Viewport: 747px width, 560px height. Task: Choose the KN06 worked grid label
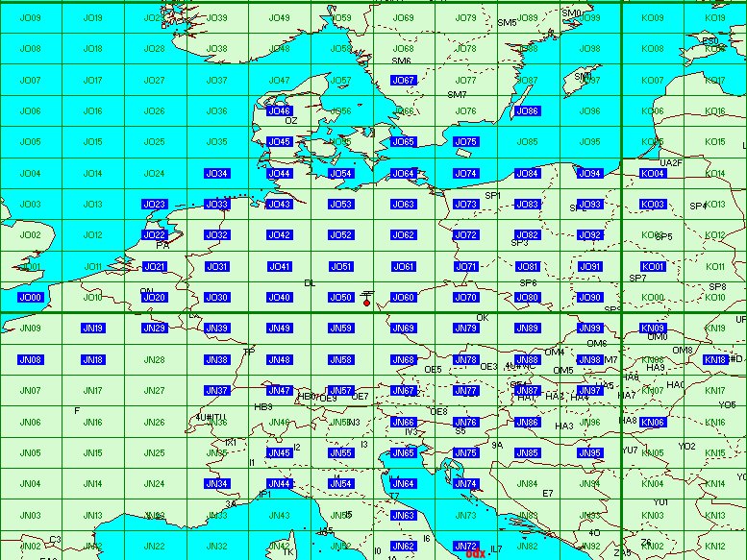[652, 422]
